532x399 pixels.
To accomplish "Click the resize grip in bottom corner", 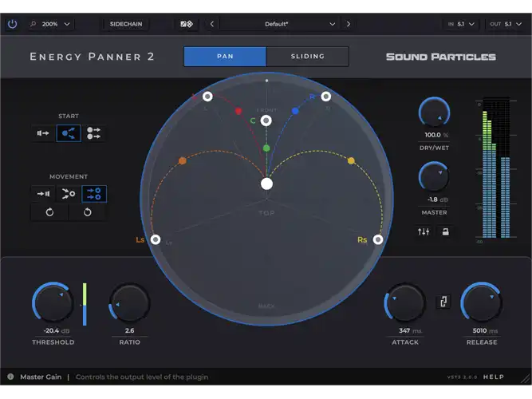I will 525,378.
